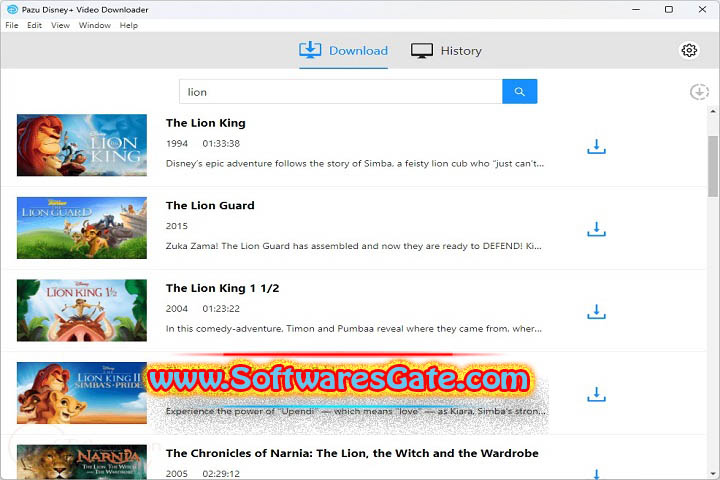Screen dimensions: 720x480
Task: Click the vertical scrollbar thumb
Action: click(x=713, y=166)
